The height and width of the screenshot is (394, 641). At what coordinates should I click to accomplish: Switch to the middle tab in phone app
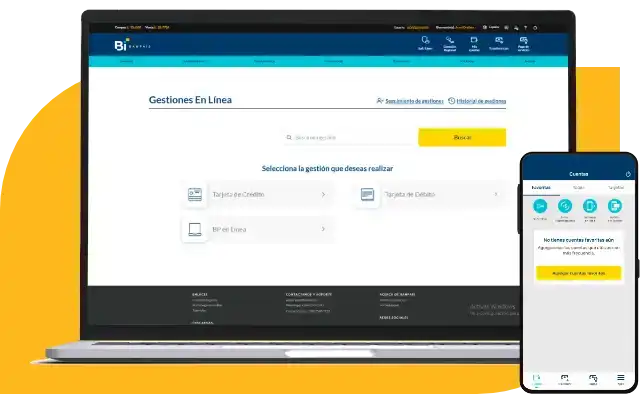(578, 188)
